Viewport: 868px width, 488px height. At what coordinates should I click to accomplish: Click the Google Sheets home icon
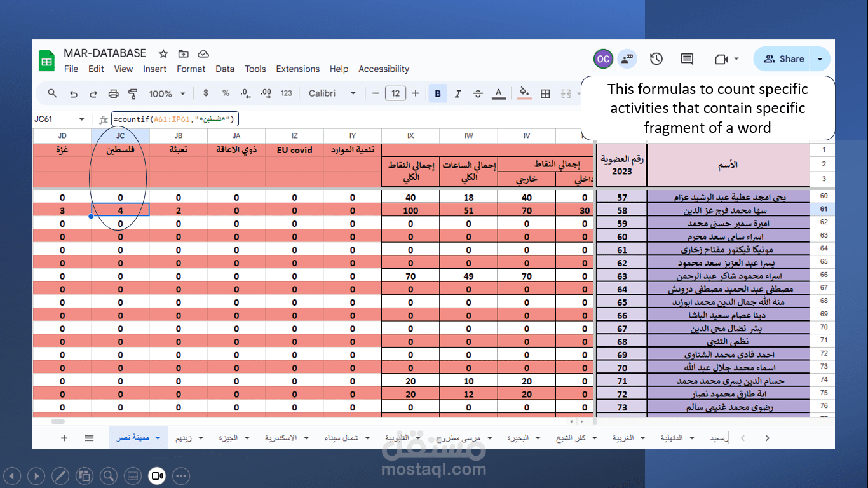coord(47,60)
